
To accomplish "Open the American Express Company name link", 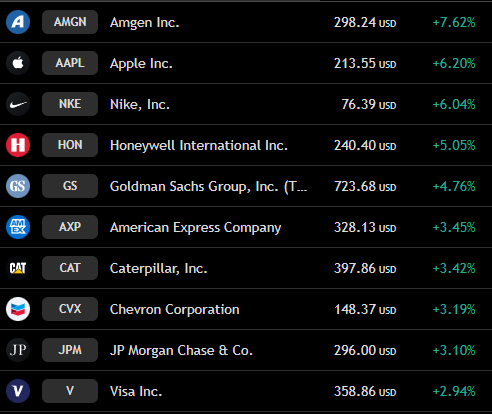I will [196, 228].
